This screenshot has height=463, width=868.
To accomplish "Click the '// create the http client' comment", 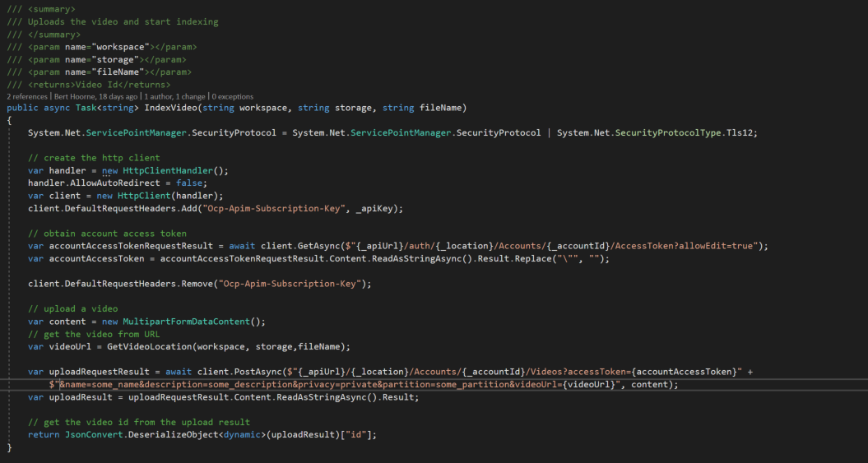I will 94,158.
